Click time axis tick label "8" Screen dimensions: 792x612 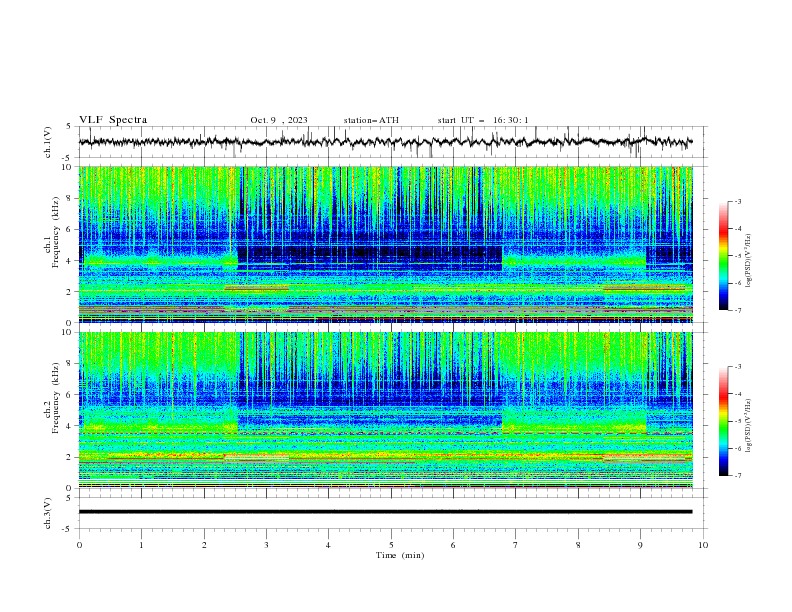(578, 545)
